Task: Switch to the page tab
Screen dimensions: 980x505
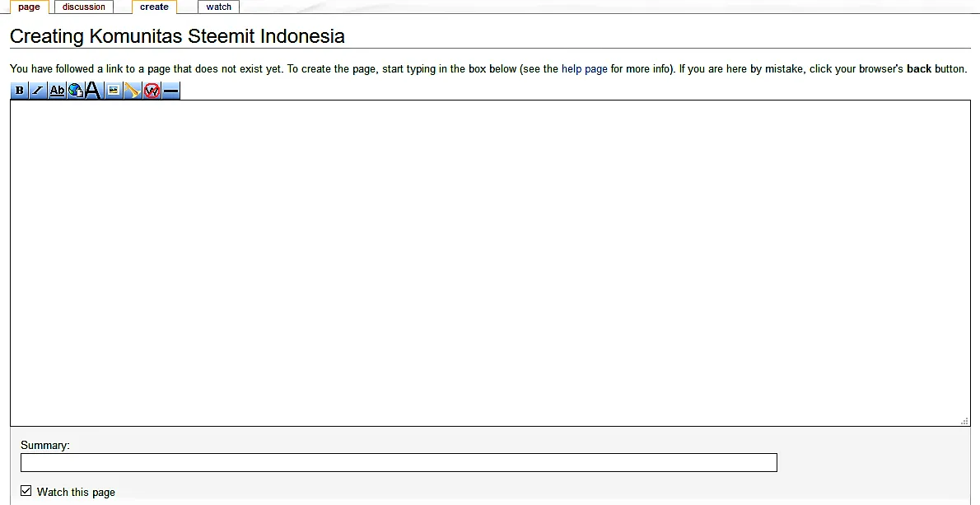Action: click(x=30, y=7)
